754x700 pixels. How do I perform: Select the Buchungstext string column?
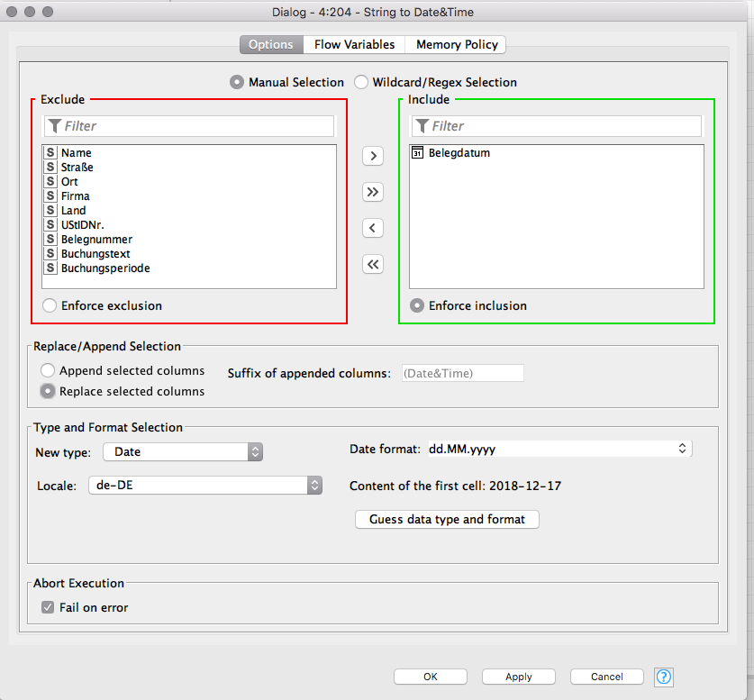[95, 254]
